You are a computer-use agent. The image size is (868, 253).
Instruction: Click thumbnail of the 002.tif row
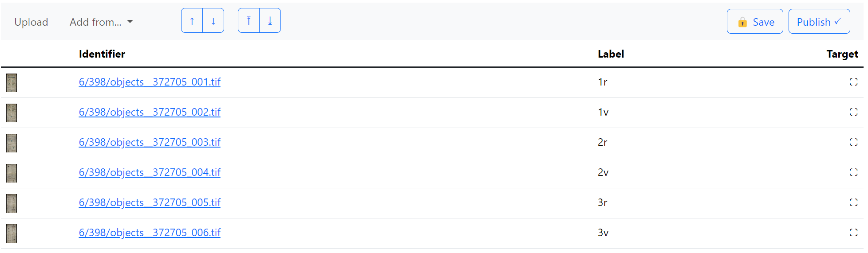point(12,113)
